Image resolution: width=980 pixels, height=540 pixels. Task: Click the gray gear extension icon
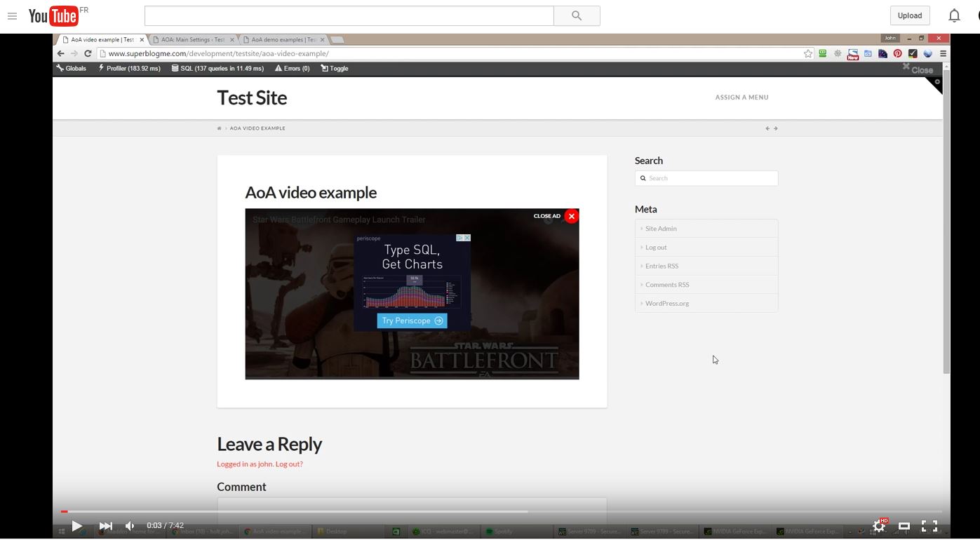[838, 53]
